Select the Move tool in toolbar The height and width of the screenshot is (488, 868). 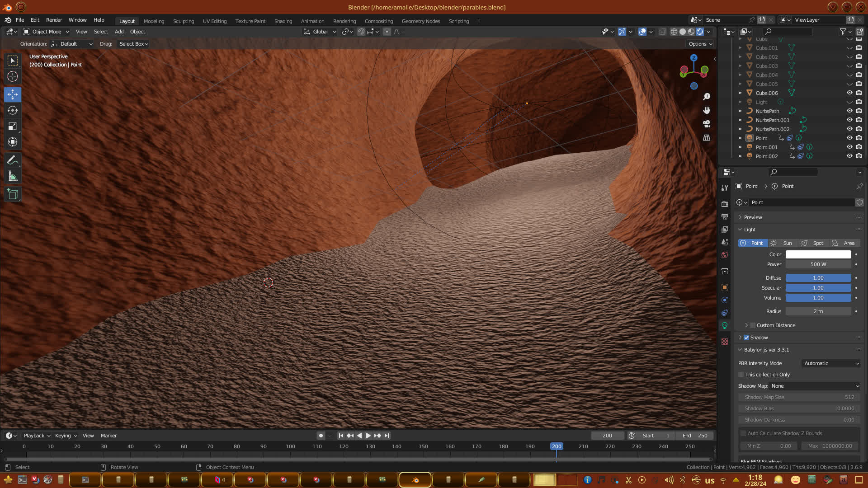click(13, 94)
